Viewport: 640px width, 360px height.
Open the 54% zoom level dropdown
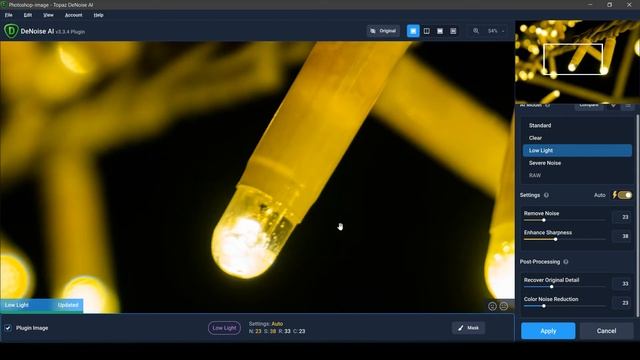(x=496, y=31)
